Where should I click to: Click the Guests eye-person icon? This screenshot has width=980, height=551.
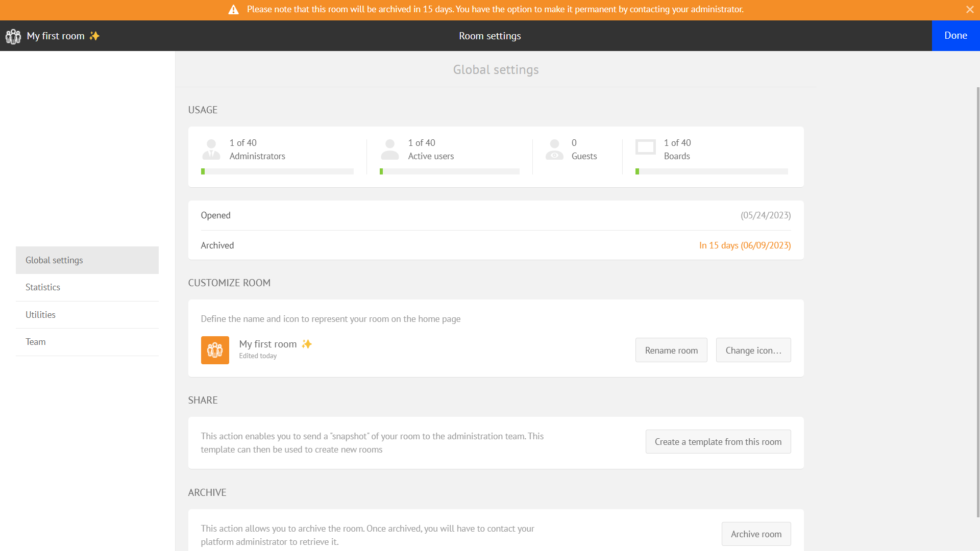(554, 149)
